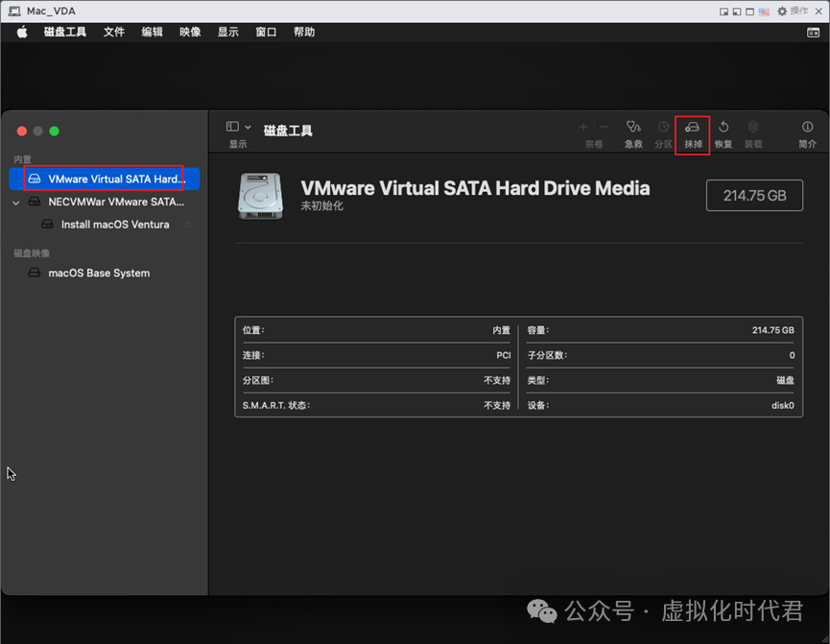
Task: Click the 分区图 label in info table
Action: point(258,380)
